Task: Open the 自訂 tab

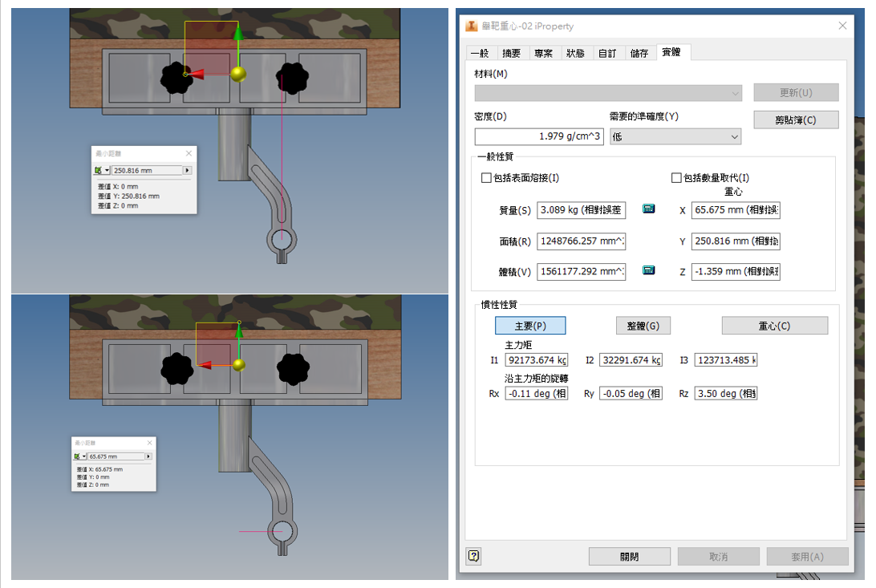Action: coord(607,53)
